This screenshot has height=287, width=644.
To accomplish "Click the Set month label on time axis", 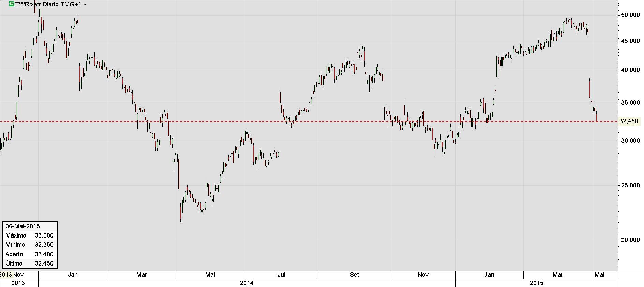I will tap(355, 275).
